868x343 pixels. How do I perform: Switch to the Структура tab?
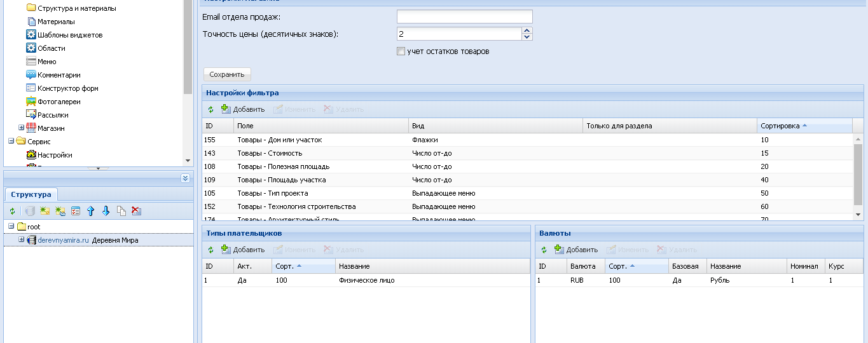31,194
